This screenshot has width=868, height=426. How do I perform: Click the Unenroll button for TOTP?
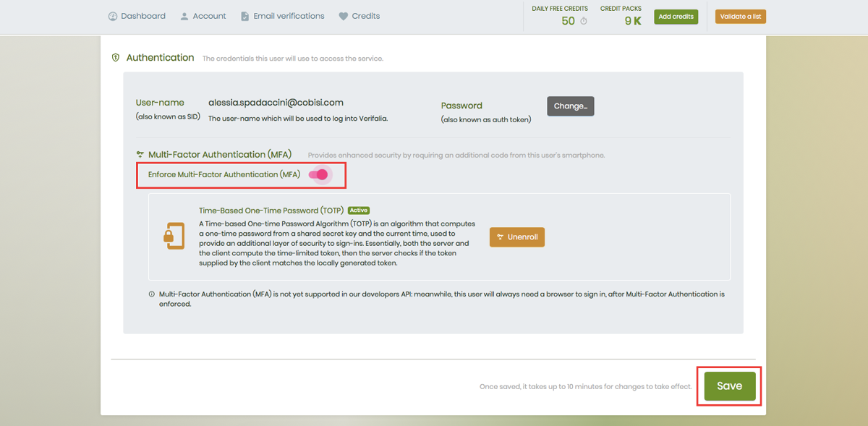(516, 237)
